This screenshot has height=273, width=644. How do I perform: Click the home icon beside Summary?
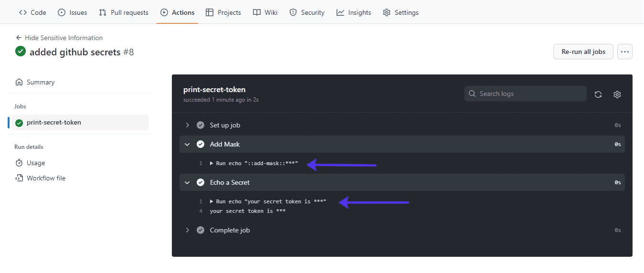pyautogui.click(x=19, y=82)
